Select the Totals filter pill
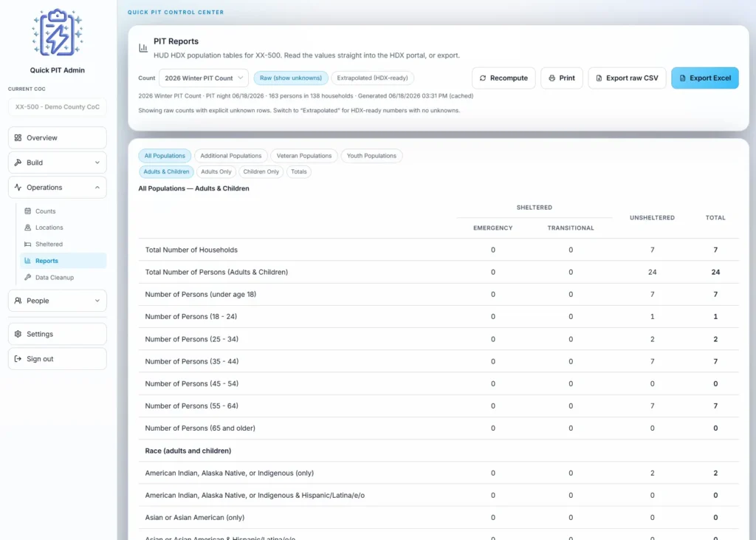The height and width of the screenshot is (540, 756). pyautogui.click(x=299, y=172)
